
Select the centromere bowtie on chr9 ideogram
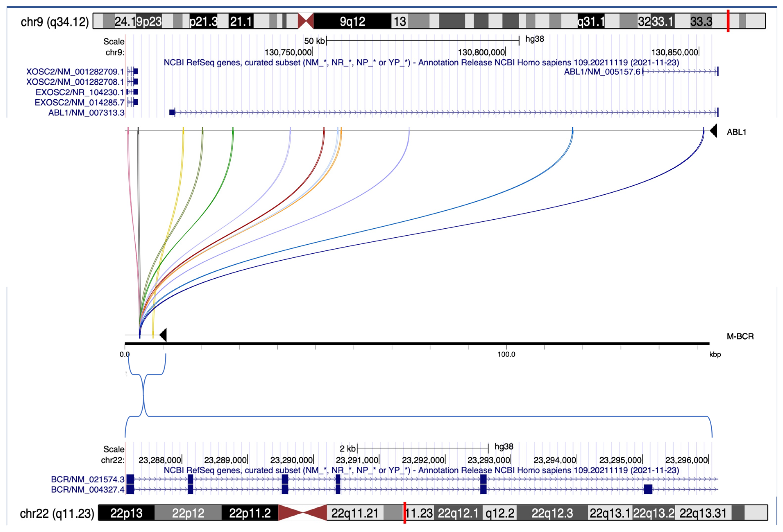(x=306, y=21)
